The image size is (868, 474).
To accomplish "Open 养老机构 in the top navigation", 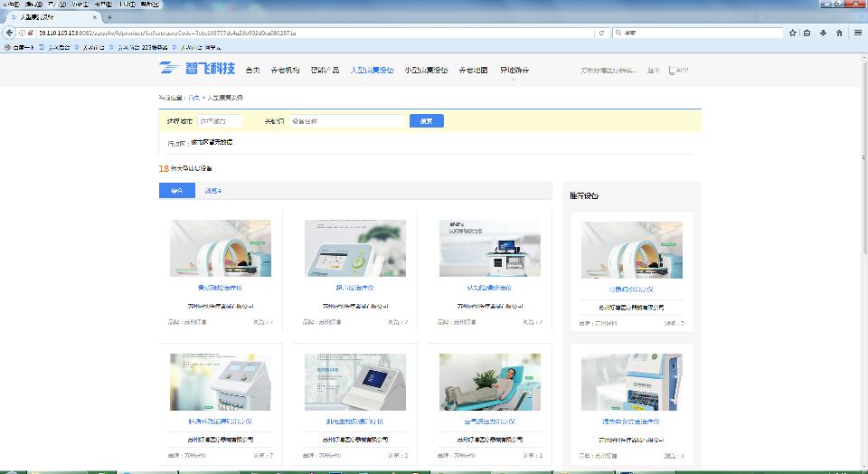I will (285, 70).
